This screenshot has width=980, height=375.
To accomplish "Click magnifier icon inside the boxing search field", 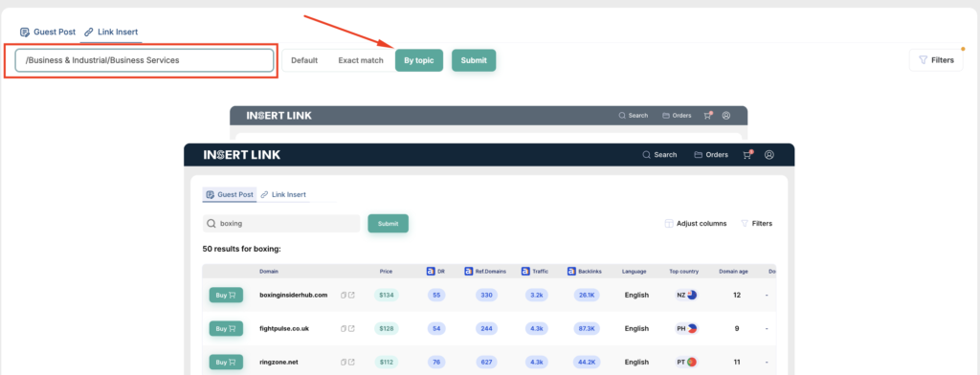I will (212, 223).
